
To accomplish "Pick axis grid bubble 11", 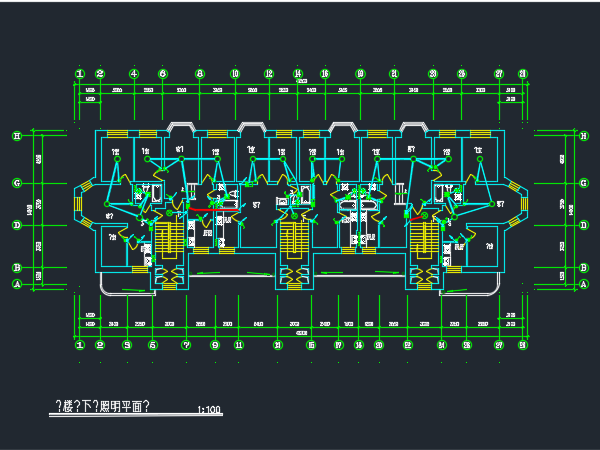I will [x=239, y=345].
